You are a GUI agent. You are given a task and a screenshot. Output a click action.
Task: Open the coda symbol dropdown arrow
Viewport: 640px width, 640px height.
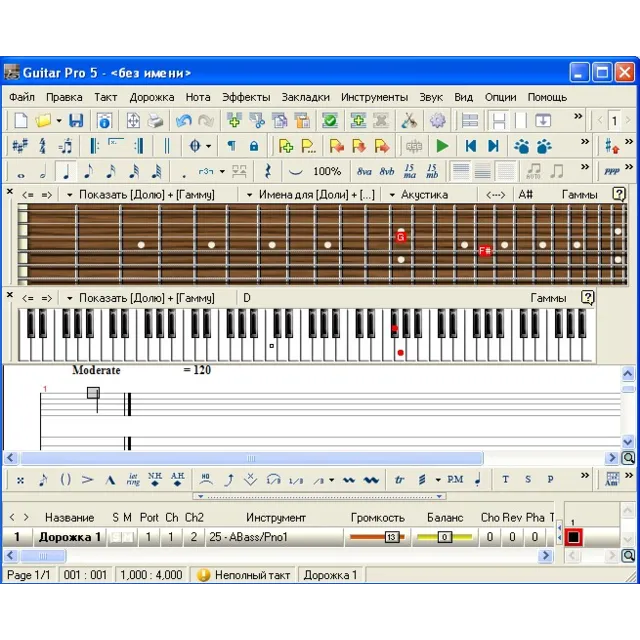point(209,146)
